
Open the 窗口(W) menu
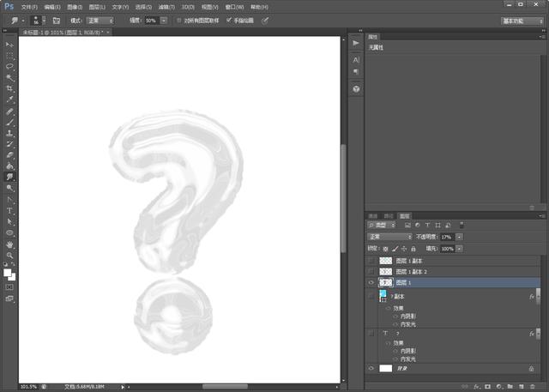pos(234,7)
